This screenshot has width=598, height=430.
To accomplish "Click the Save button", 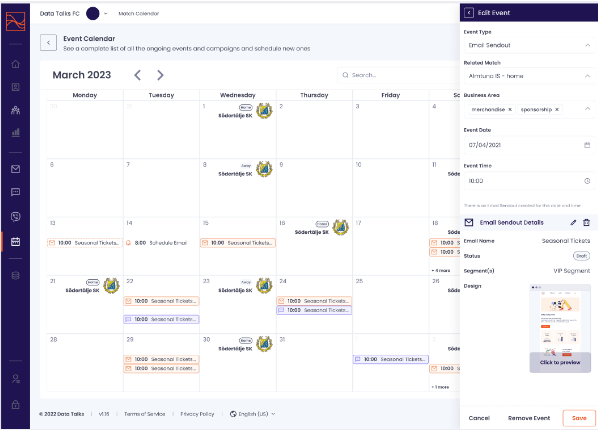I will point(579,418).
